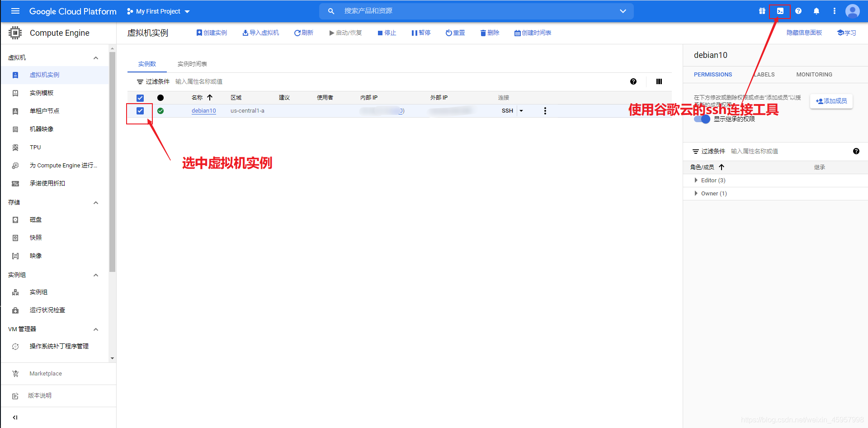Sort instances by the 名称 column

[202, 98]
